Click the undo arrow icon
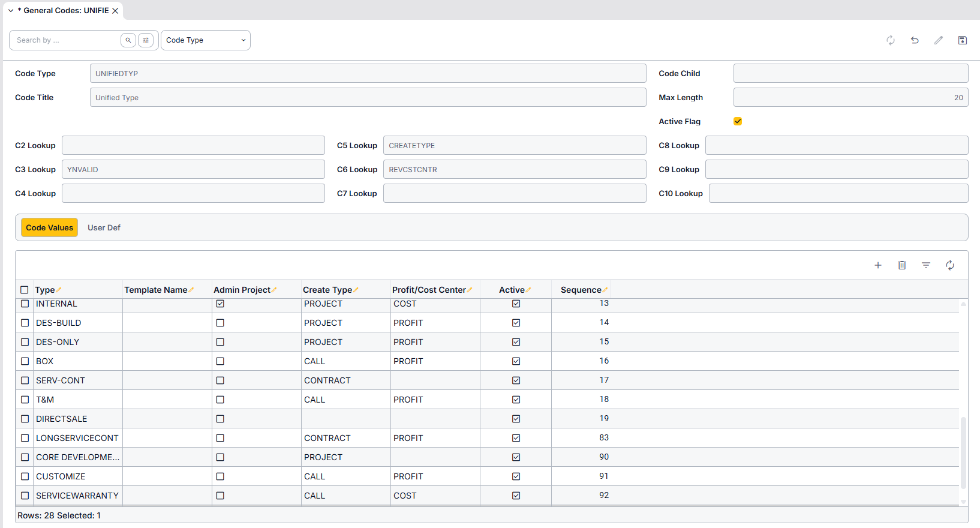Screen dimensions: 980x528 point(915,40)
